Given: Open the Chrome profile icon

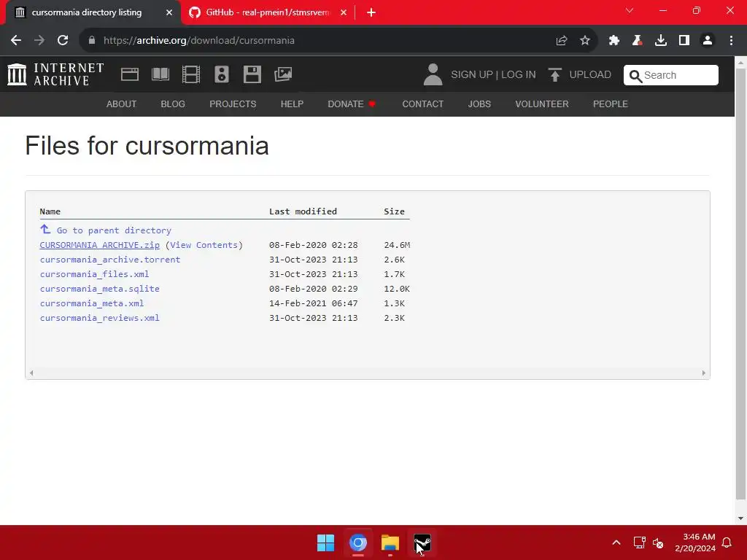Looking at the screenshot, I should (x=708, y=41).
